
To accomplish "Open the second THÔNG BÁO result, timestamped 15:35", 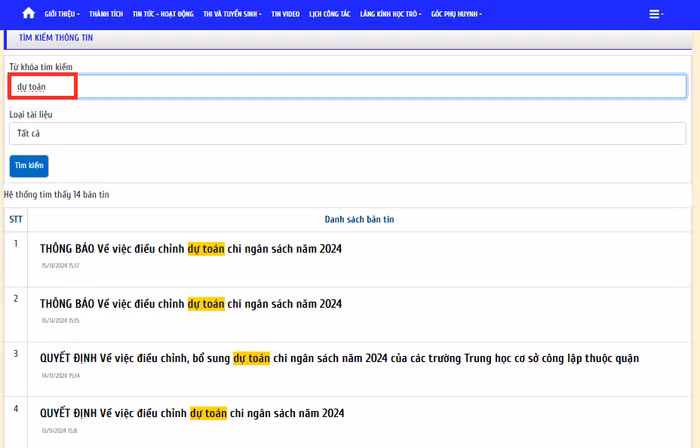I will coord(191,303).
